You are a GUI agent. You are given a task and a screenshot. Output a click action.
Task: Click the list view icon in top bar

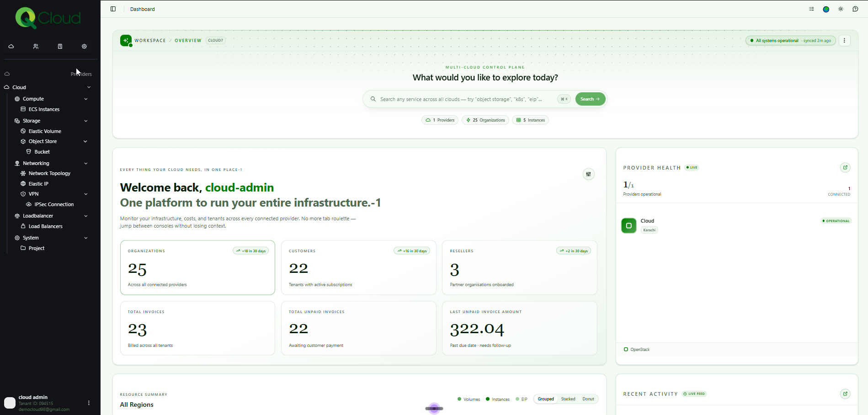[x=811, y=9]
